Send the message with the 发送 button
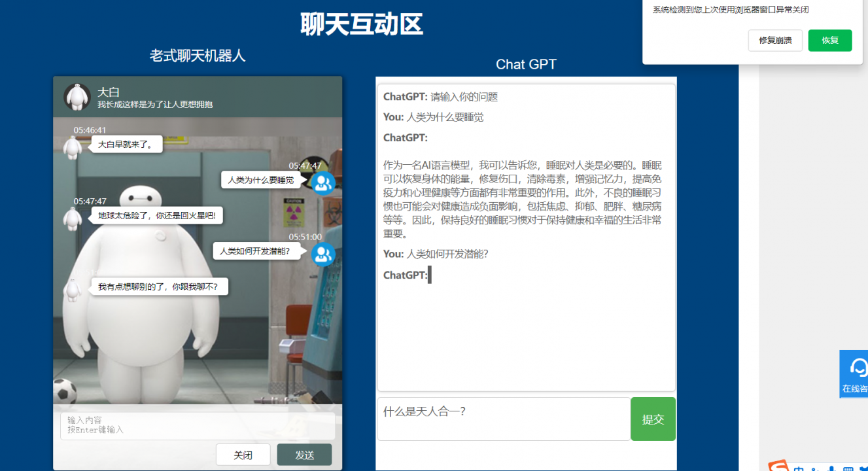Viewport: 868px width, 471px height. (304, 455)
